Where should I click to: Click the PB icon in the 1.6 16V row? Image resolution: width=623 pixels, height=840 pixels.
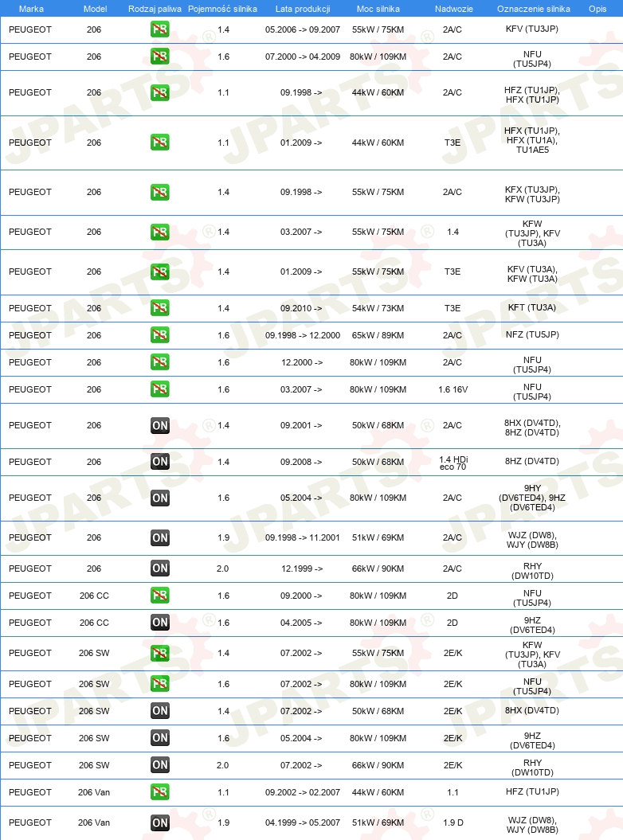pos(160,389)
